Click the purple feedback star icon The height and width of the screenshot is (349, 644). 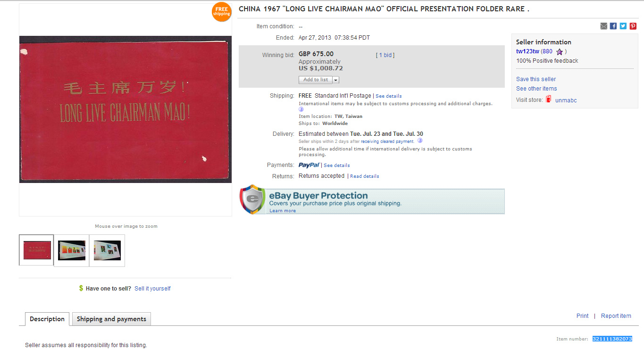(x=560, y=52)
